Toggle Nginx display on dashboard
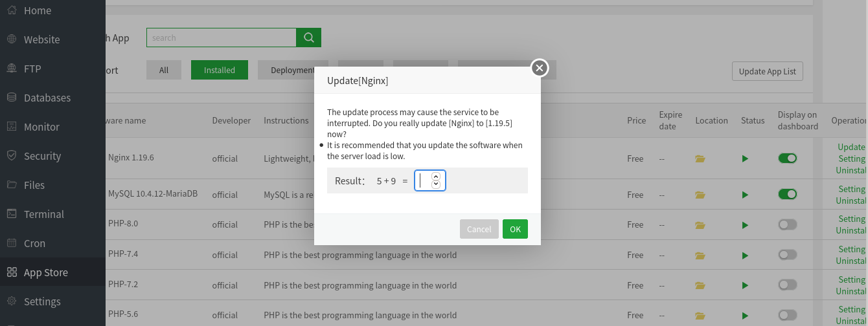Viewport: 868px width, 326px height. pyautogui.click(x=788, y=158)
